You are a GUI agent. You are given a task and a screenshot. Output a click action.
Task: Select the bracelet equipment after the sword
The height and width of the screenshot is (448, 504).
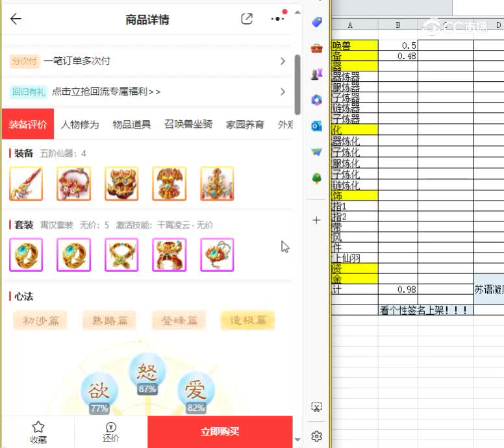73,184
